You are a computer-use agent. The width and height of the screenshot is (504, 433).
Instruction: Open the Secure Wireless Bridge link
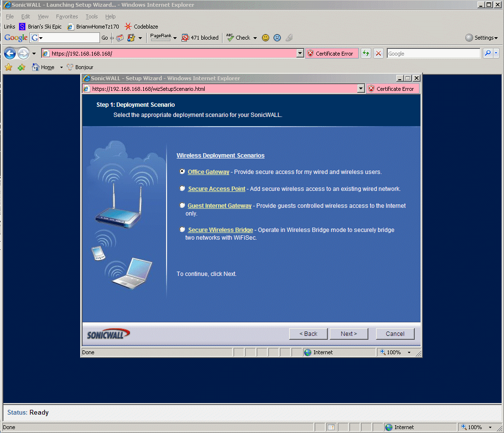[x=221, y=230]
